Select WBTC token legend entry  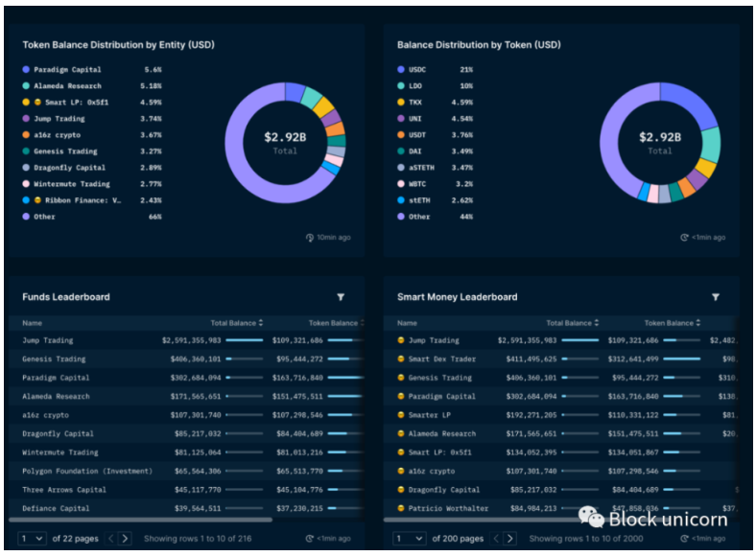coord(435,184)
